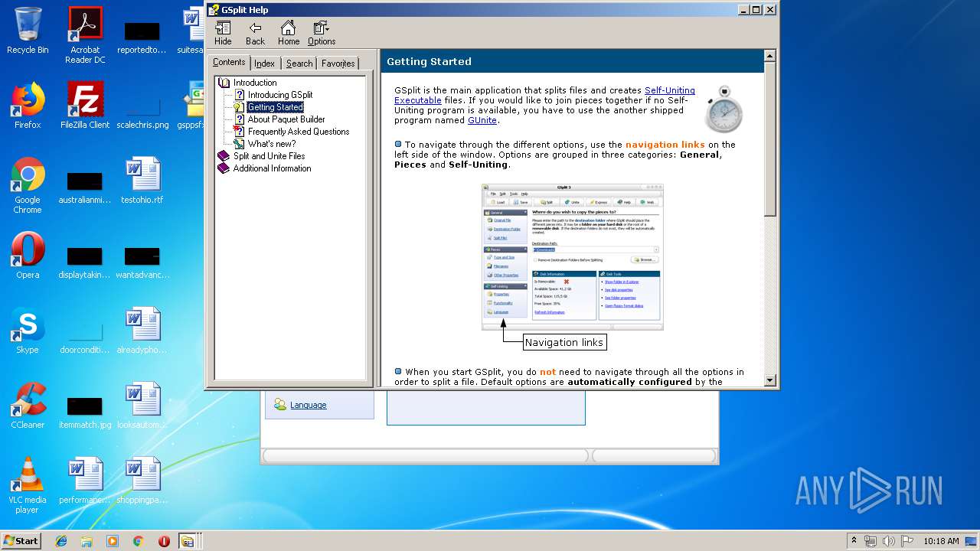Open Acrobat Reader DC desktop icon
The image size is (980, 551).
[85, 35]
